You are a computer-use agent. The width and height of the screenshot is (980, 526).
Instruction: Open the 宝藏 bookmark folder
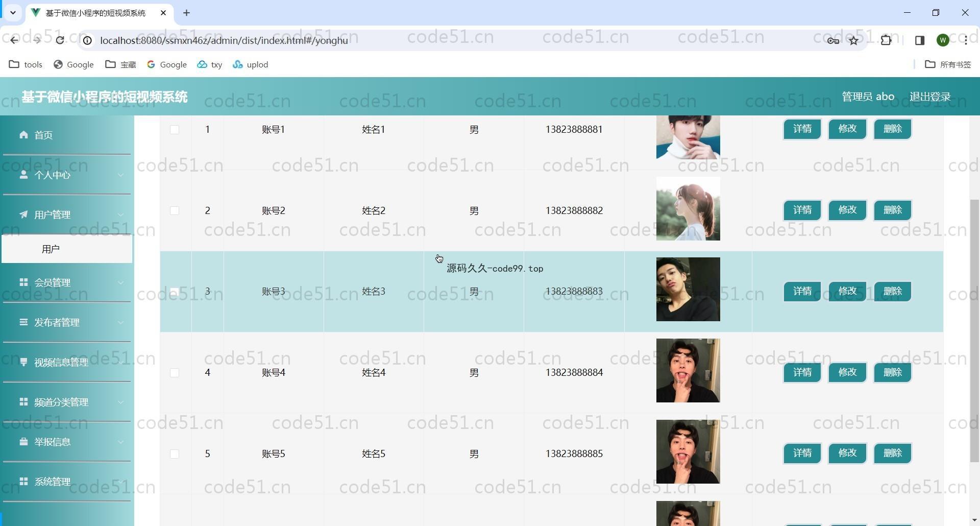coord(120,64)
